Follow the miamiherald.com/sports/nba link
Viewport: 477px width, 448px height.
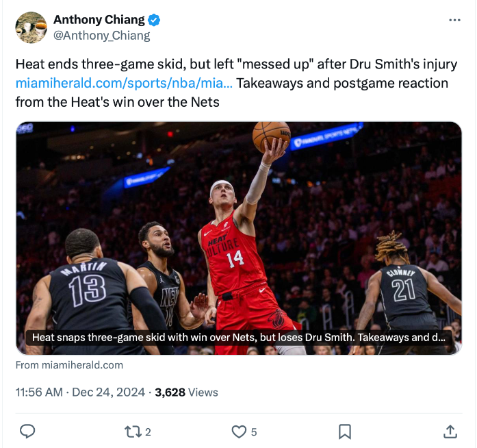point(124,83)
